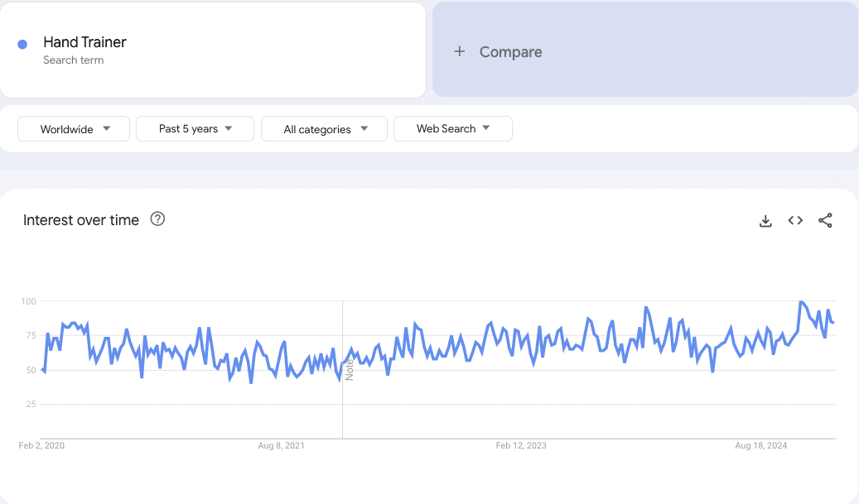Edit the Hand Trainer search term

point(213,50)
